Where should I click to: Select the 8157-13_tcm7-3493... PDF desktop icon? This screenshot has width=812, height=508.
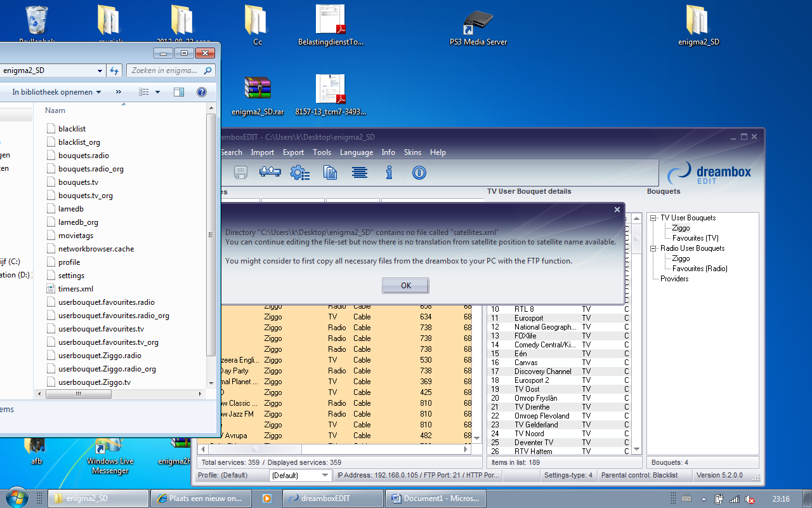[331, 95]
